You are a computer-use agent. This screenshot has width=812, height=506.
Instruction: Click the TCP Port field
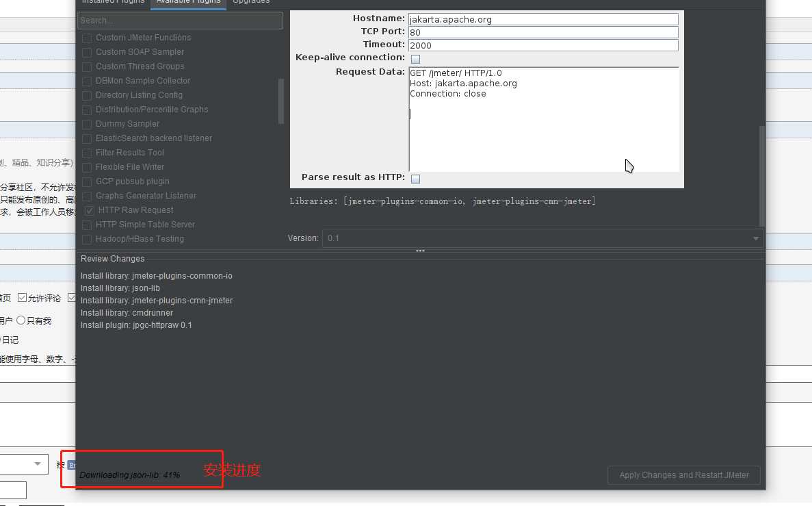(x=543, y=33)
